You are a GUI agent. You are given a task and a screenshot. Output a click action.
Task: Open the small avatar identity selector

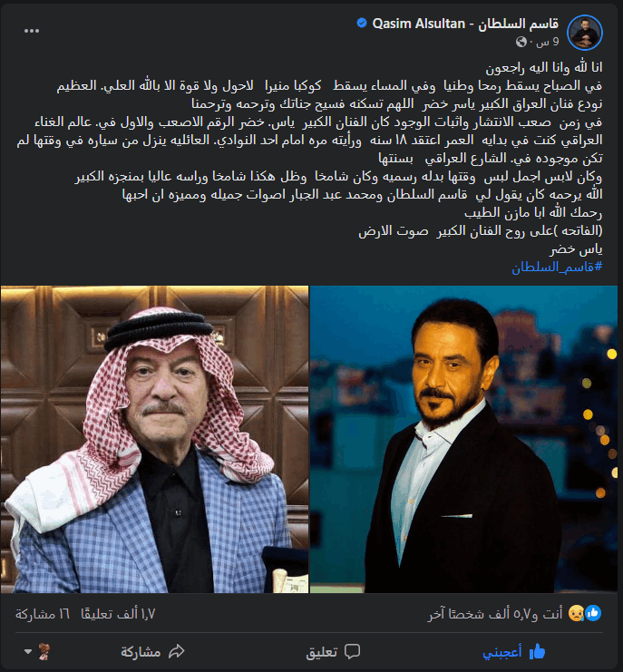44,651
